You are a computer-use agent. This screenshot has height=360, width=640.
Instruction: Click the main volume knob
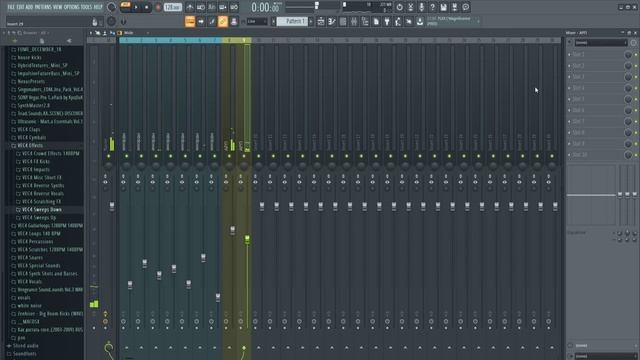pos(111,7)
